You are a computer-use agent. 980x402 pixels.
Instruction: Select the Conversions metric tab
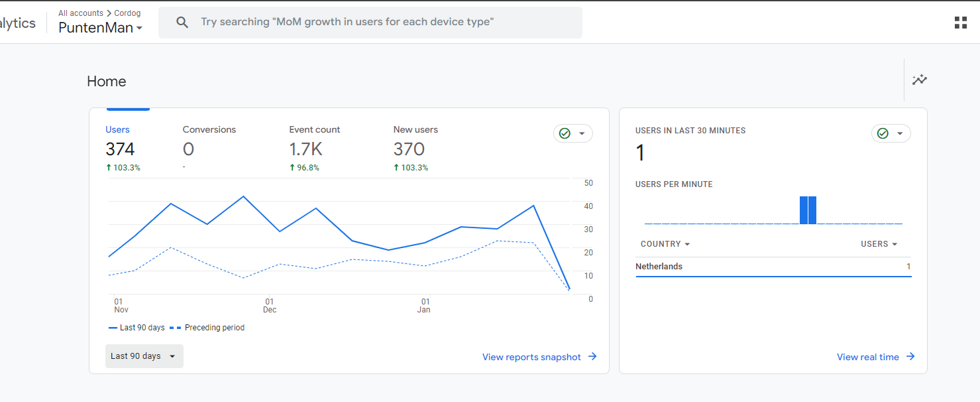click(209, 149)
